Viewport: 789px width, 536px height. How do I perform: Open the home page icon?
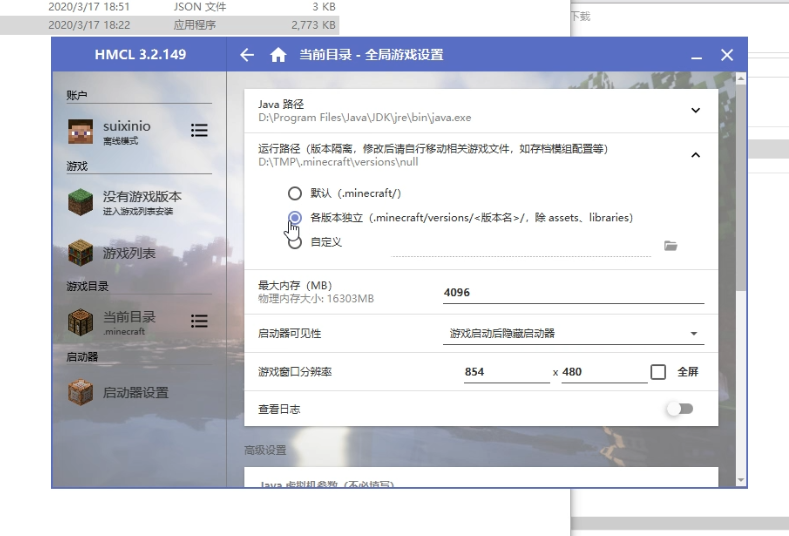pos(278,55)
